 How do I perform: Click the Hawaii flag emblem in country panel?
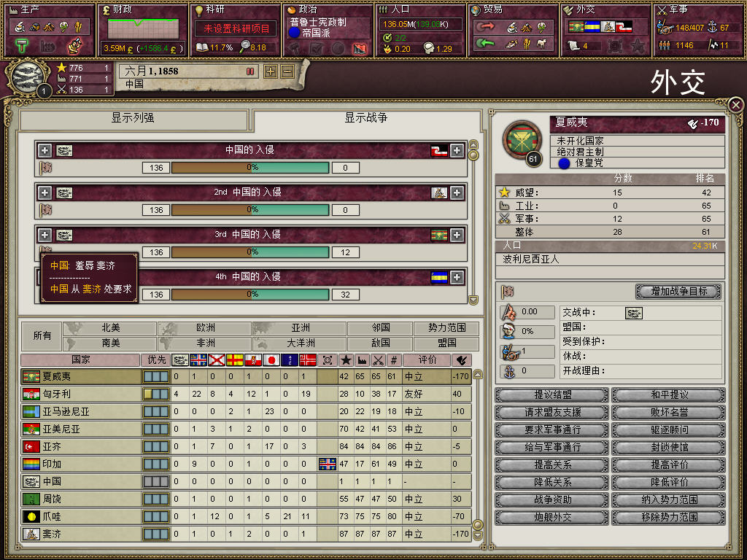tap(522, 141)
